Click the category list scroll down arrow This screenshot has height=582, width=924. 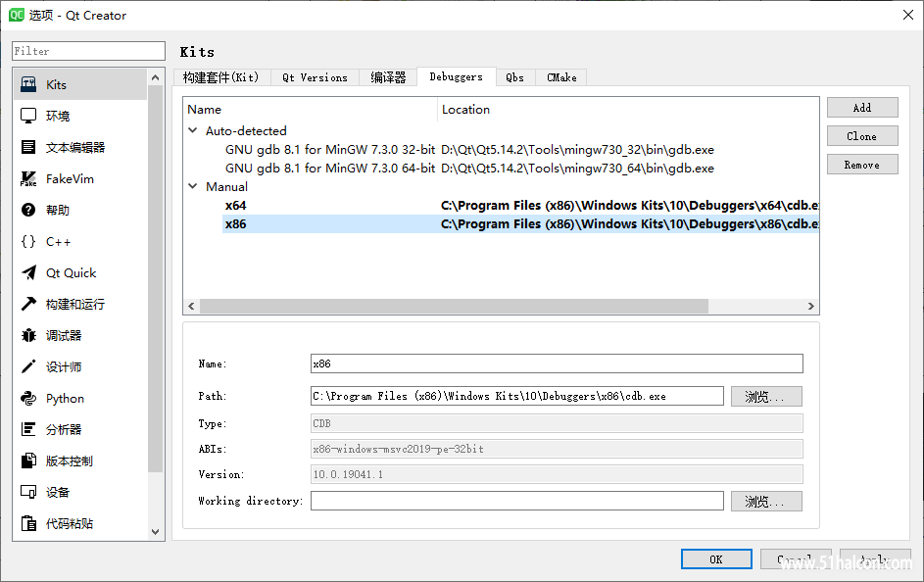coord(155,531)
